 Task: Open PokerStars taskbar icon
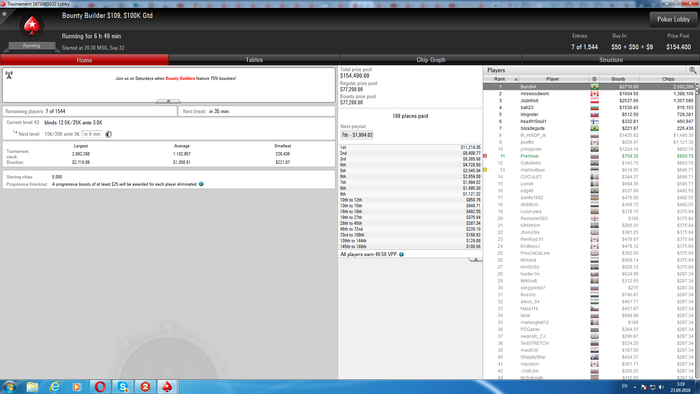coord(167,386)
